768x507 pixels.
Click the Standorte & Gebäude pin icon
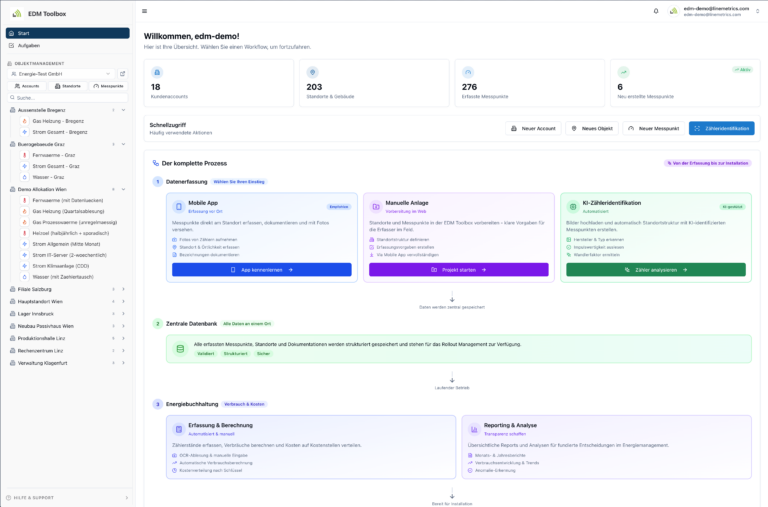coord(312,72)
